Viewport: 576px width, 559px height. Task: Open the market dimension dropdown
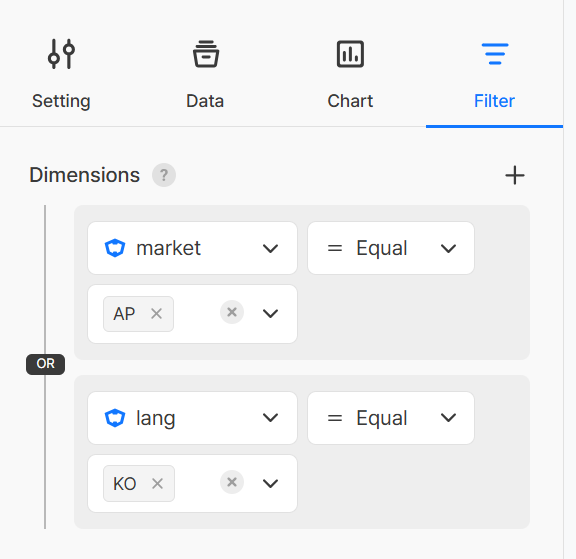pos(192,248)
